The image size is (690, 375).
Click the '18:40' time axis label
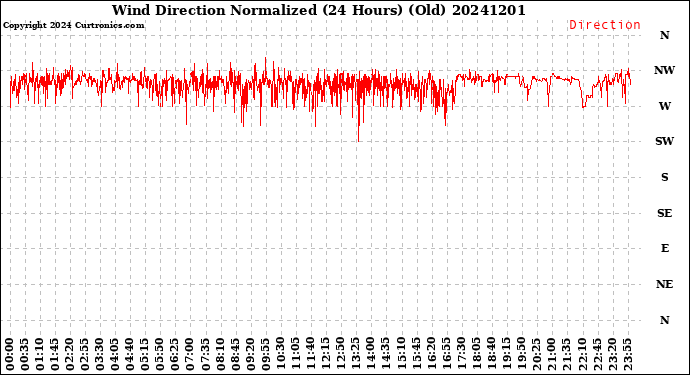pyautogui.click(x=491, y=354)
